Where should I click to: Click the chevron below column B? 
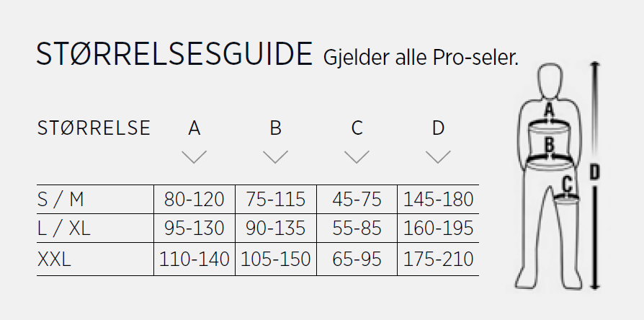click(x=275, y=157)
